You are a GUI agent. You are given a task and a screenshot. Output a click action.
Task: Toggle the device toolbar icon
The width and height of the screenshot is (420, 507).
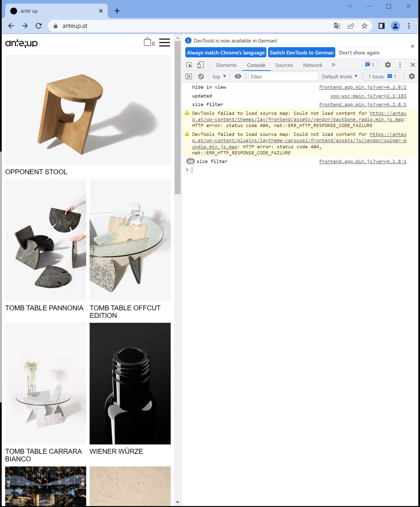tap(200, 65)
